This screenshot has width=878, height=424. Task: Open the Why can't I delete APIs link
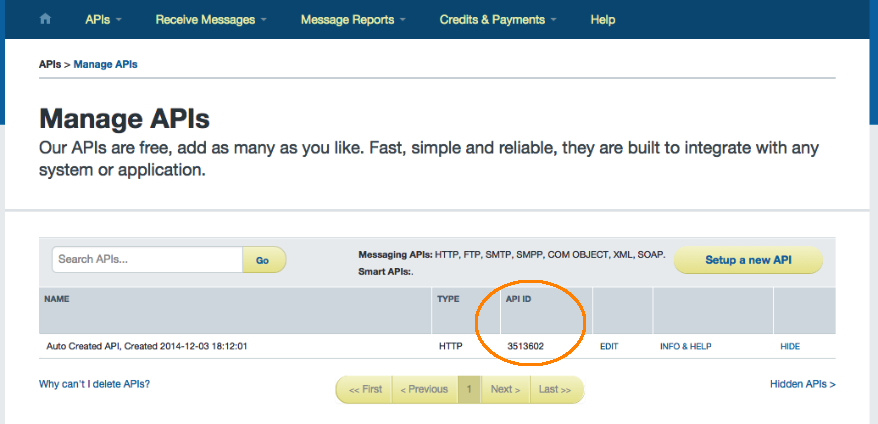click(x=94, y=384)
